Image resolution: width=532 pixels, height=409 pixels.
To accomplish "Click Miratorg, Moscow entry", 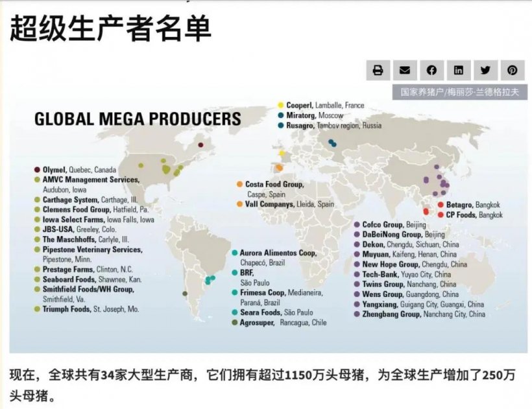I will point(311,115).
